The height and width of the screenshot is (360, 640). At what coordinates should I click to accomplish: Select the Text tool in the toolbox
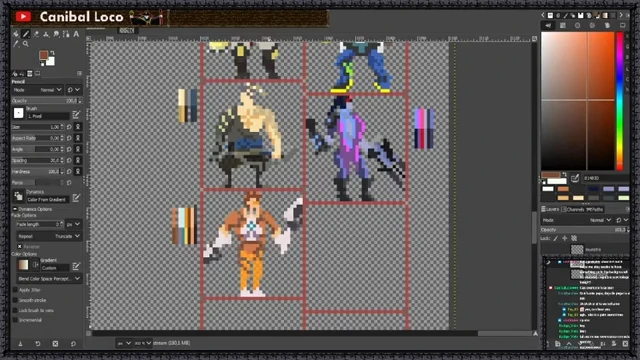coord(76,34)
